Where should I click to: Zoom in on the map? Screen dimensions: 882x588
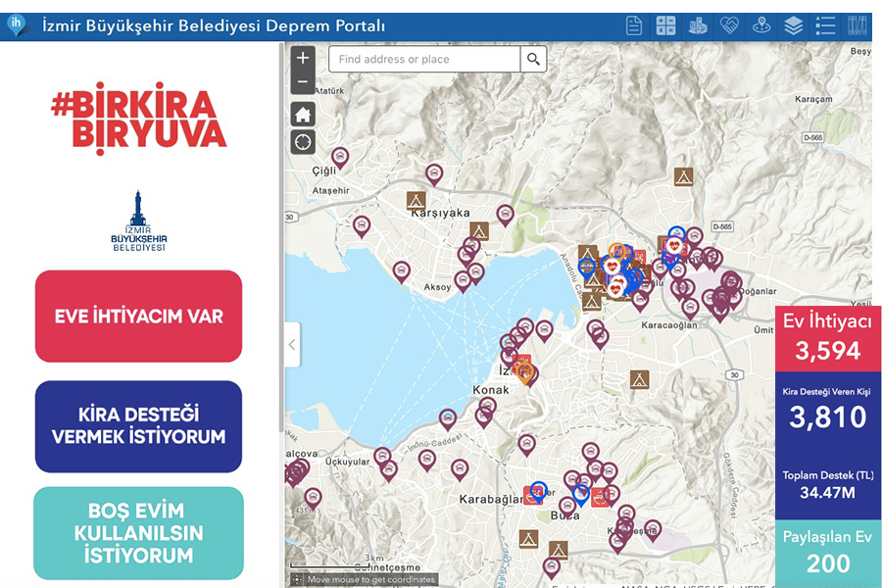(303, 59)
